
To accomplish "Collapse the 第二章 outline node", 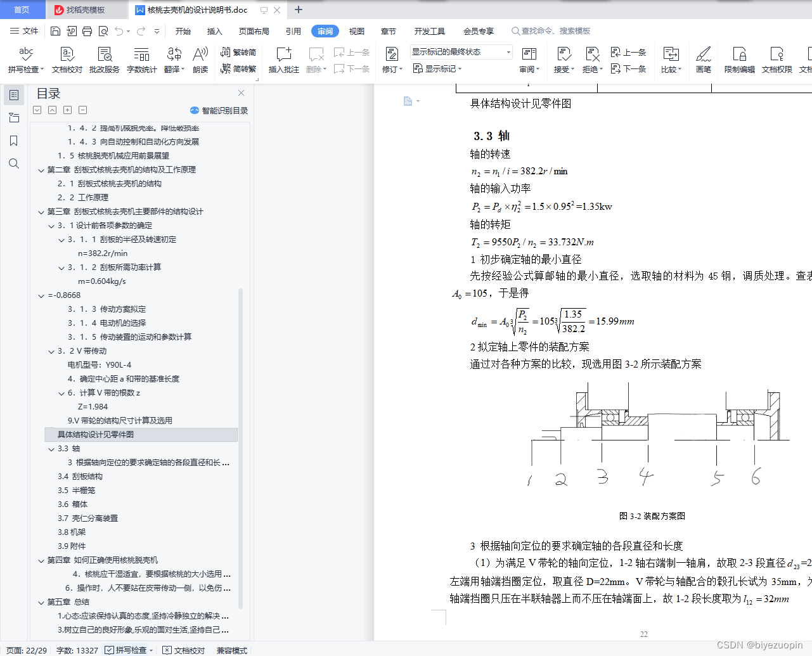I will point(41,170).
